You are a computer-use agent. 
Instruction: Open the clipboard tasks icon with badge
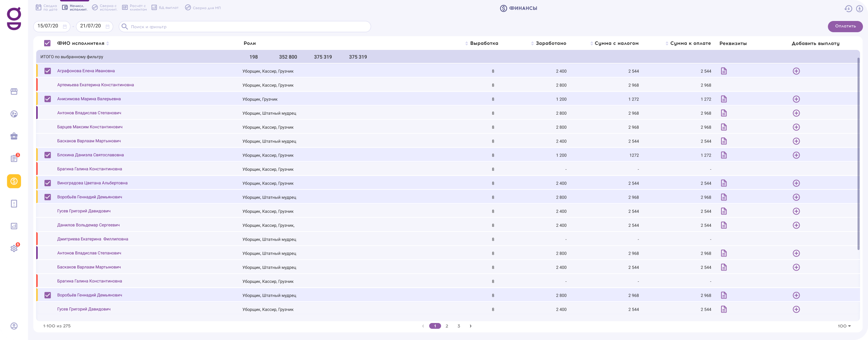point(14,159)
